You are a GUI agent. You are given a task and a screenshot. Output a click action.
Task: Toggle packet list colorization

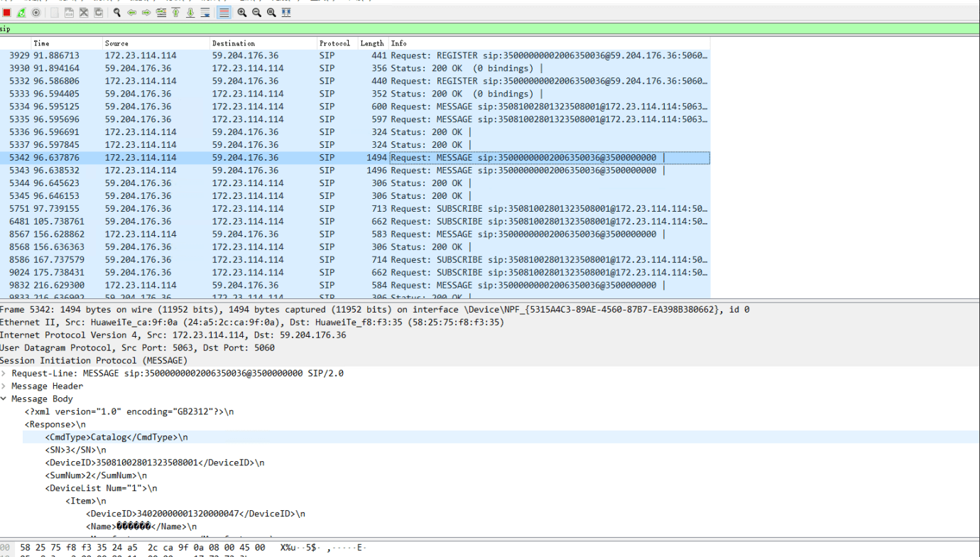pos(224,13)
